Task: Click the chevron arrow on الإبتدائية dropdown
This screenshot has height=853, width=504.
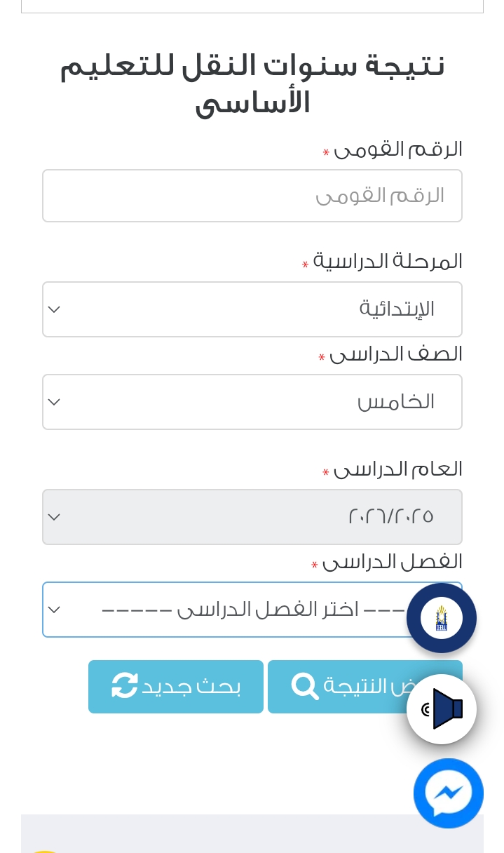Action: pyautogui.click(x=55, y=309)
